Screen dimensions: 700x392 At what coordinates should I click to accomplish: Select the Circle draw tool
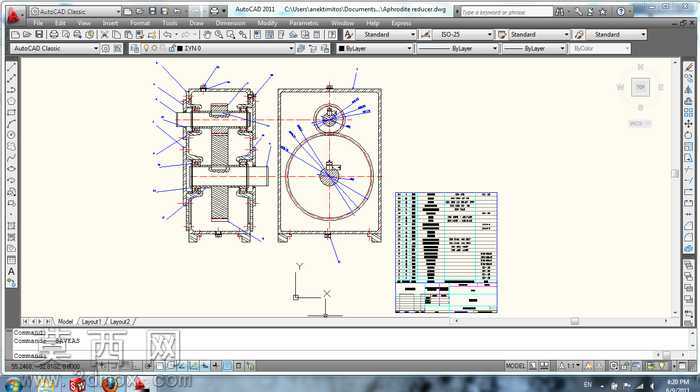pyautogui.click(x=12, y=135)
